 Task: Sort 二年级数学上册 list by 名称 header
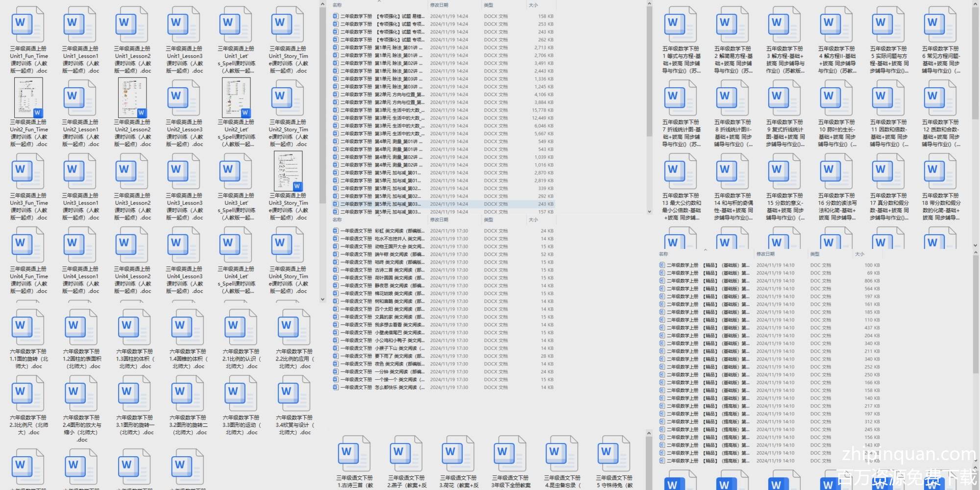664,254
